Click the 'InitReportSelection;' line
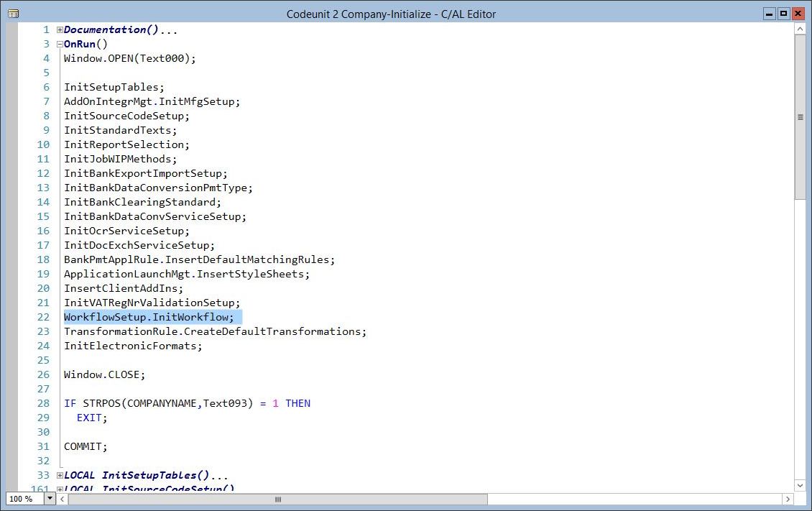812x511 pixels. coord(127,145)
